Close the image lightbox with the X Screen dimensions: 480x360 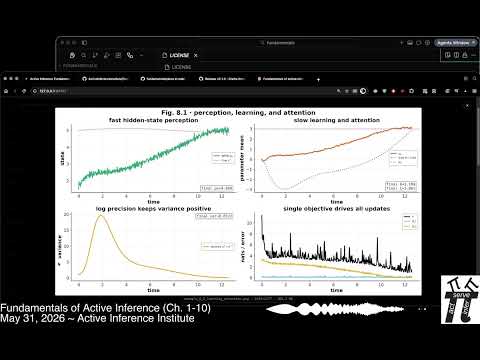(x=467, y=105)
